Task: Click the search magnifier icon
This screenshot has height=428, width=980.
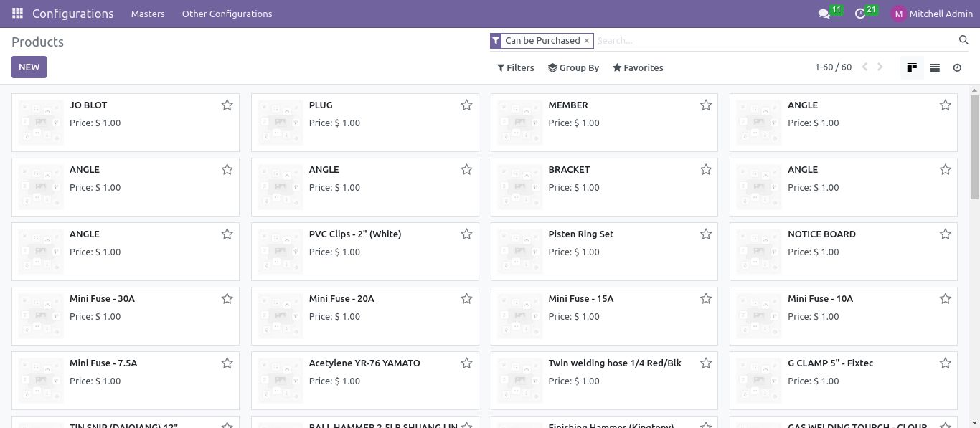Action: tap(963, 40)
